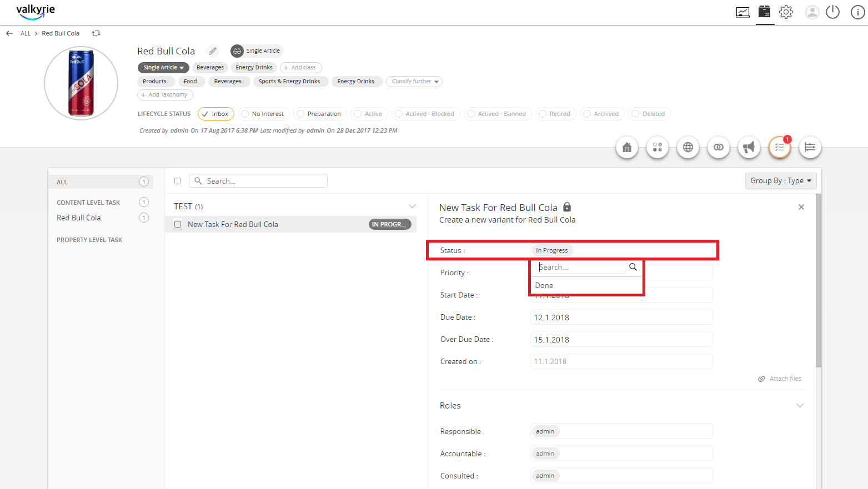Open the relationships linked-rings round button
The height and width of the screenshot is (489, 868).
(719, 147)
